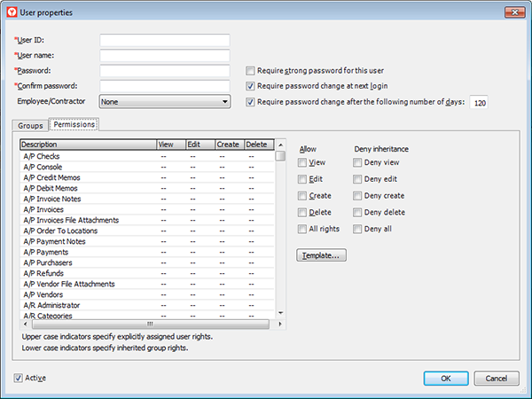The width and height of the screenshot is (532, 399).
Task: Close the User properties dialog
Action: 512,12
